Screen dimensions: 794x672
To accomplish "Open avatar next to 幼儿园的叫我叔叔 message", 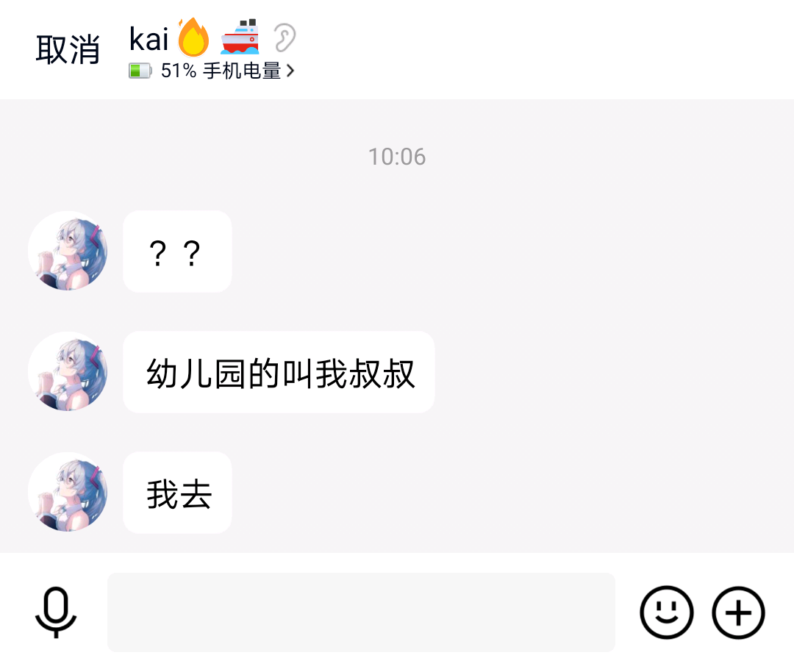I will tap(68, 371).
